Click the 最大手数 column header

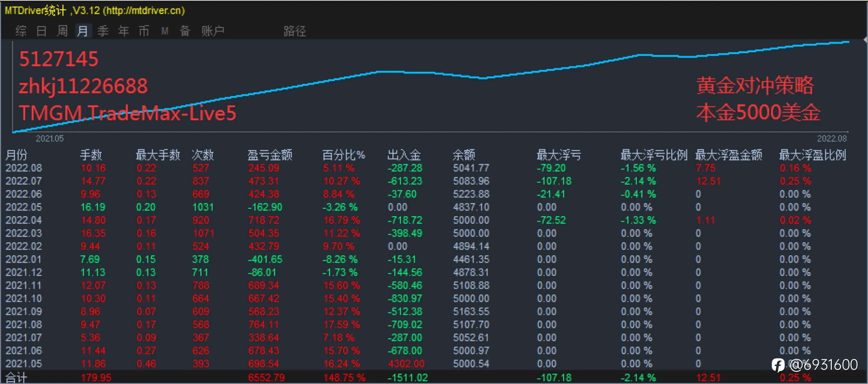tap(158, 155)
